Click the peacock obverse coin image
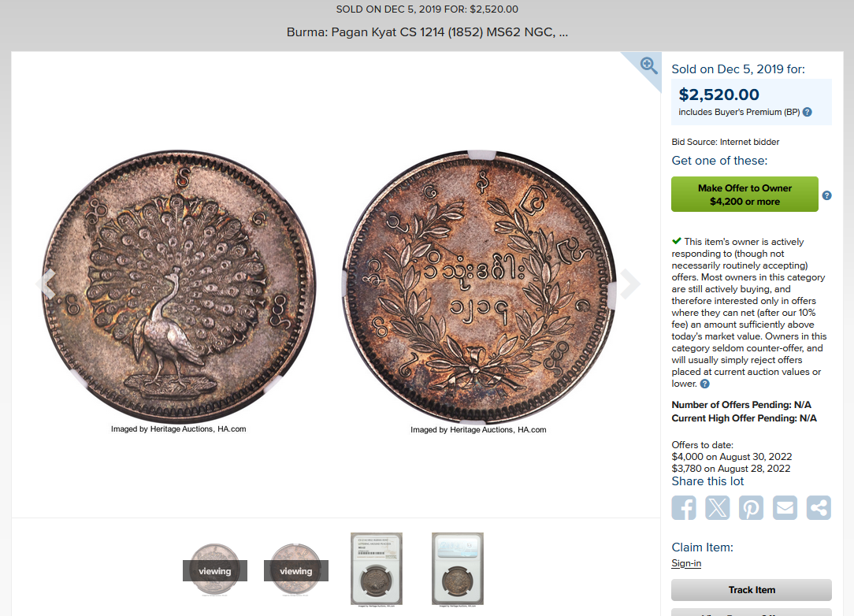Image resolution: width=854 pixels, height=616 pixels. point(179,287)
